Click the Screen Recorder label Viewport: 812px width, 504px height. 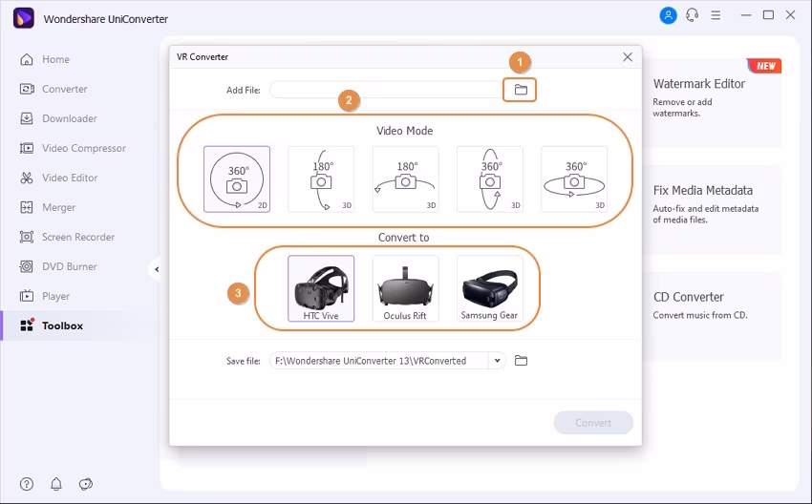pyautogui.click(x=78, y=237)
